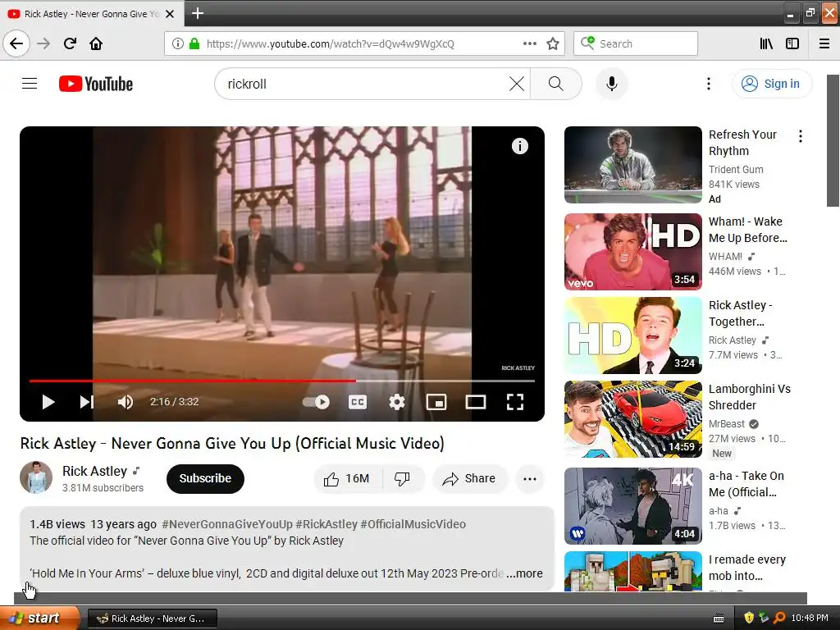
Task: Open the browser home page
Action: (96, 43)
